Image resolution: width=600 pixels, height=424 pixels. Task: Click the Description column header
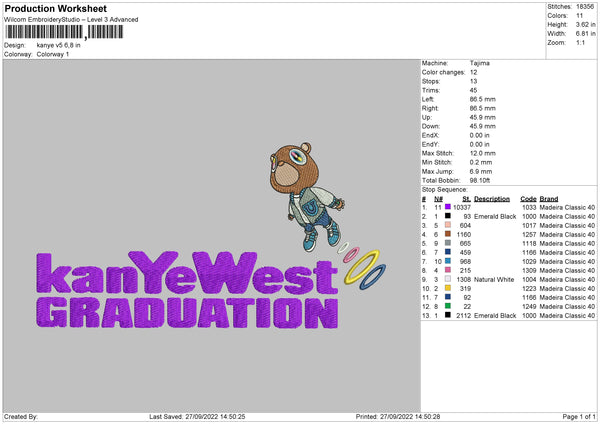tap(492, 199)
